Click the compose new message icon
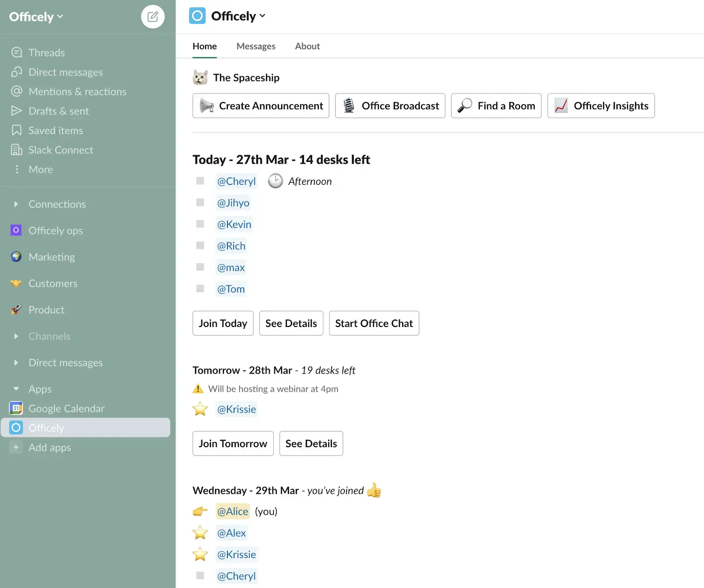704x588 pixels. pyautogui.click(x=153, y=17)
